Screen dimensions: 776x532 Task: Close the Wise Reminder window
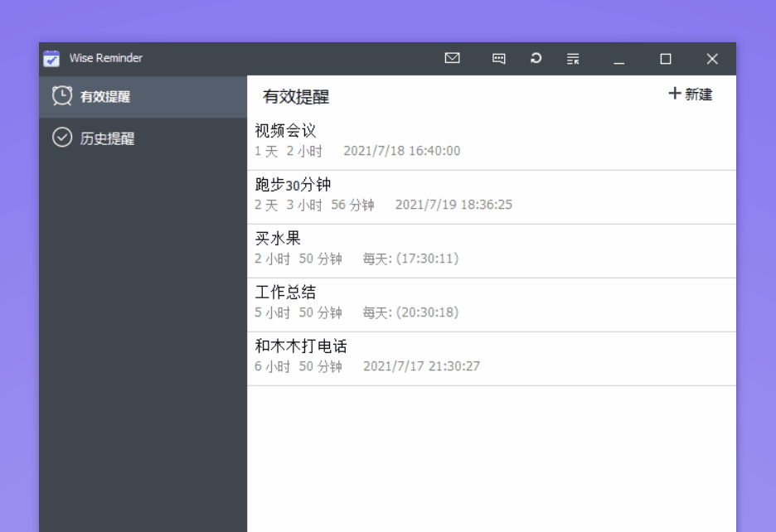[712, 59]
